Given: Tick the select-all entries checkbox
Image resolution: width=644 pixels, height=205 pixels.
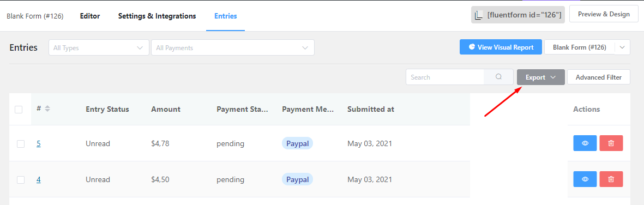Looking at the screenshot, I should pos(19,109).
